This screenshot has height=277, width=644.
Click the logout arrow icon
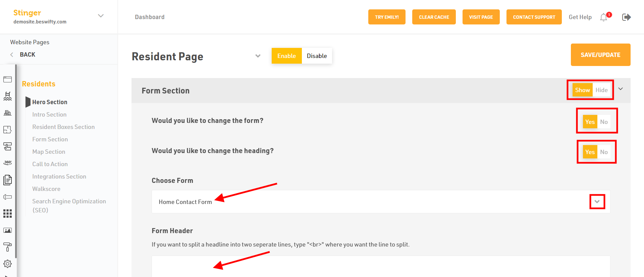coord(626,17)
